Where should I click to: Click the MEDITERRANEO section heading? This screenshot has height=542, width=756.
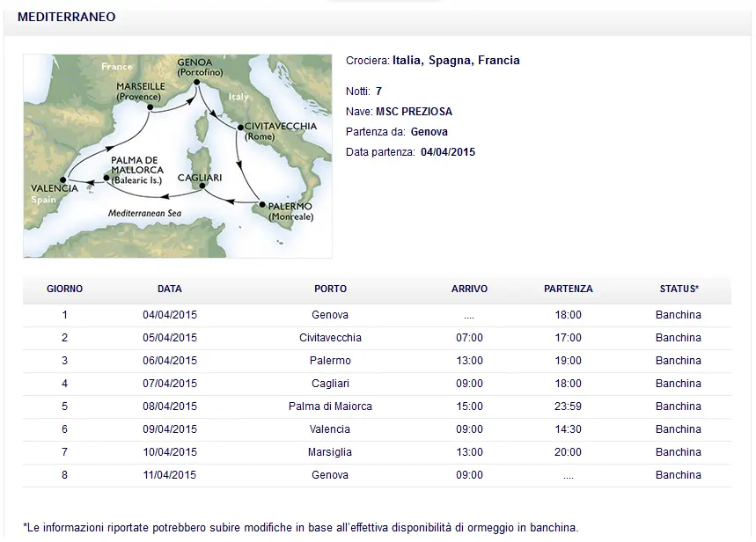click(x=67, y=17)
